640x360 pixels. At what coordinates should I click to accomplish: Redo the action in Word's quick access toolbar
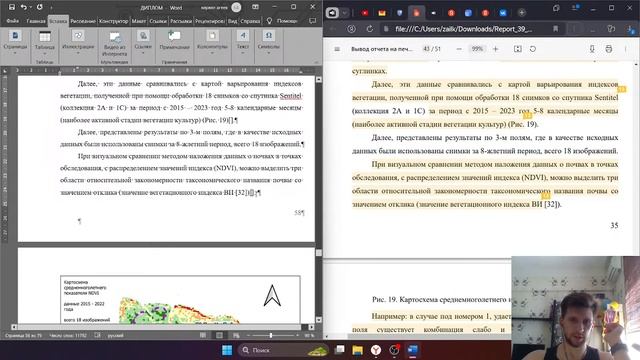(40, 7)
